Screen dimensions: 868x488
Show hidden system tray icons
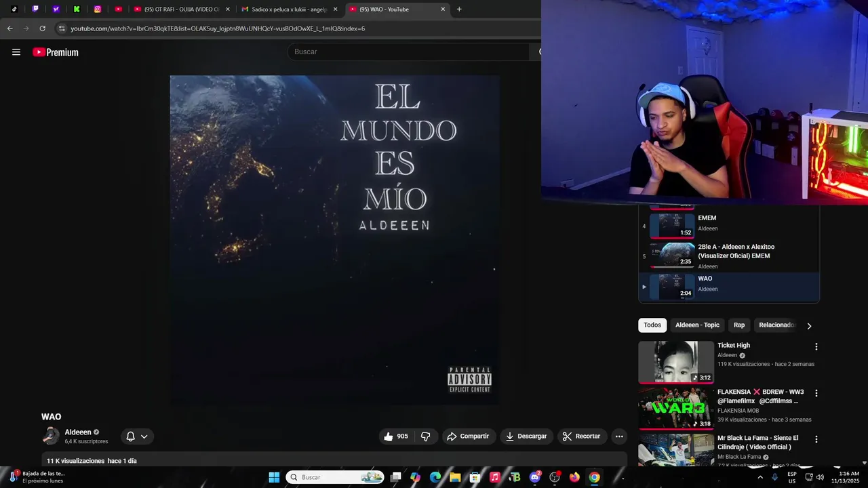[759, 477]
